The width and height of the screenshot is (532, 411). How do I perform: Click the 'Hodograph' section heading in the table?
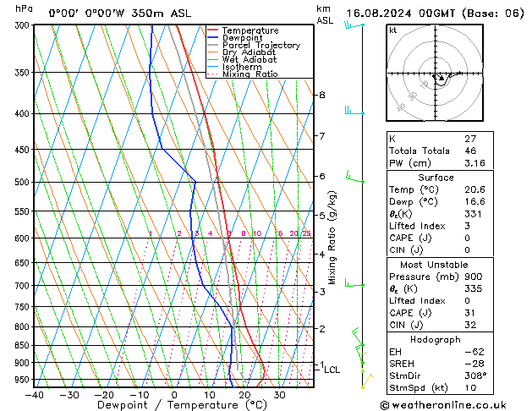pos(436,339)
